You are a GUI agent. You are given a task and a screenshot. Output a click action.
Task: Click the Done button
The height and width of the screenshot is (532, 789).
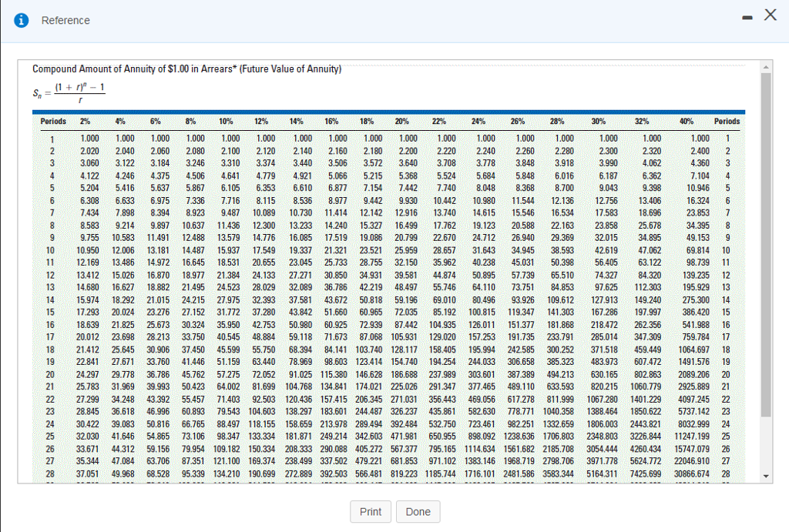click(418, 511)
